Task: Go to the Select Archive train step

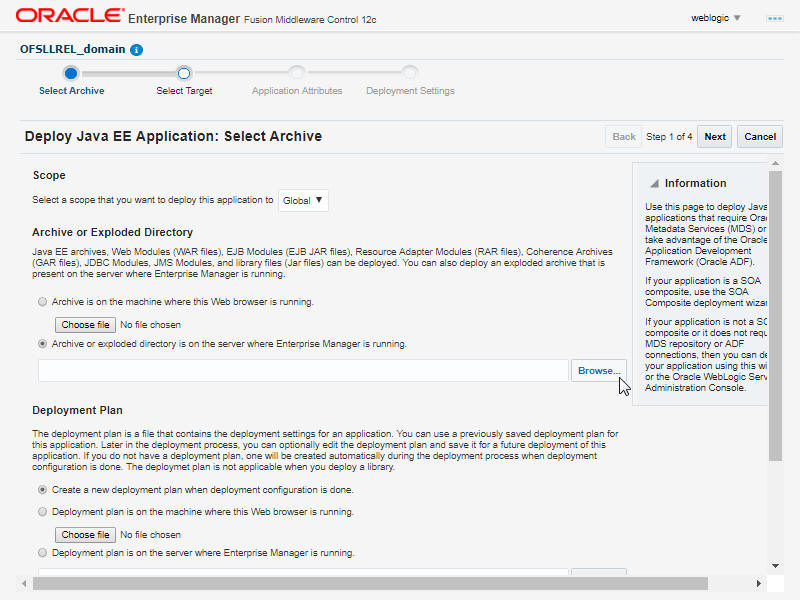Action: point(71,91)
